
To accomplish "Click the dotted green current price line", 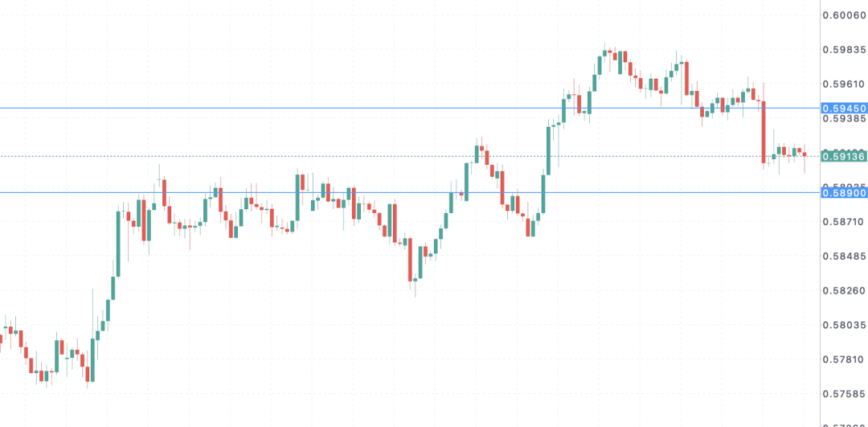I will point(410,156).
